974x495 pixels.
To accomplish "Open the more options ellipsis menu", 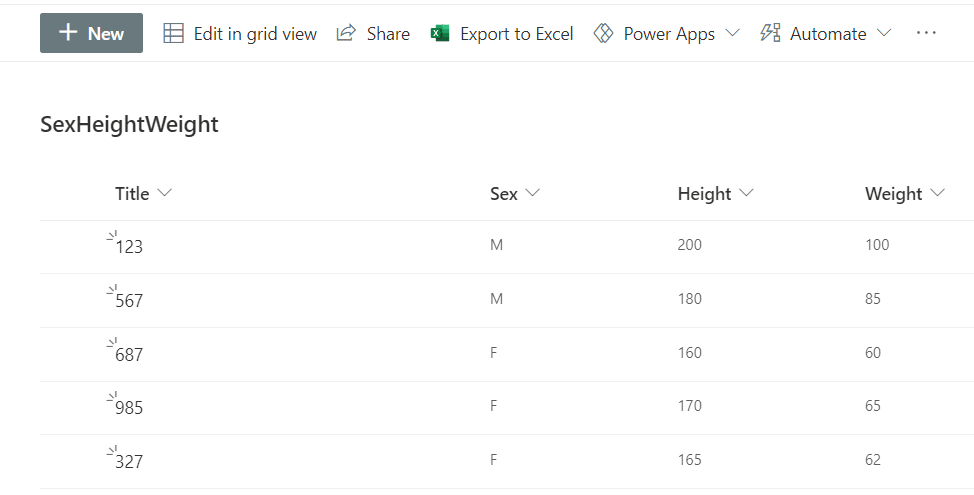I will (x=926, y=34).
